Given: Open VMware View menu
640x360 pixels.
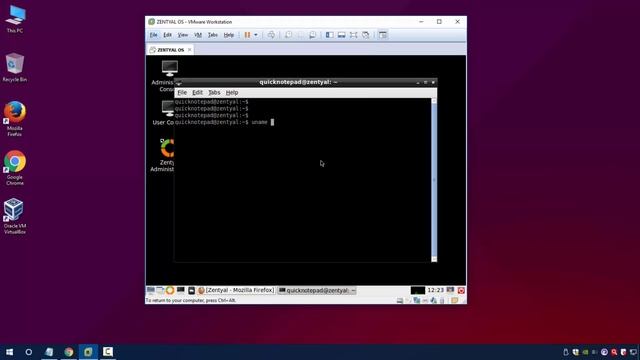Looking at the screenshot, I should (x=182, y=35).
